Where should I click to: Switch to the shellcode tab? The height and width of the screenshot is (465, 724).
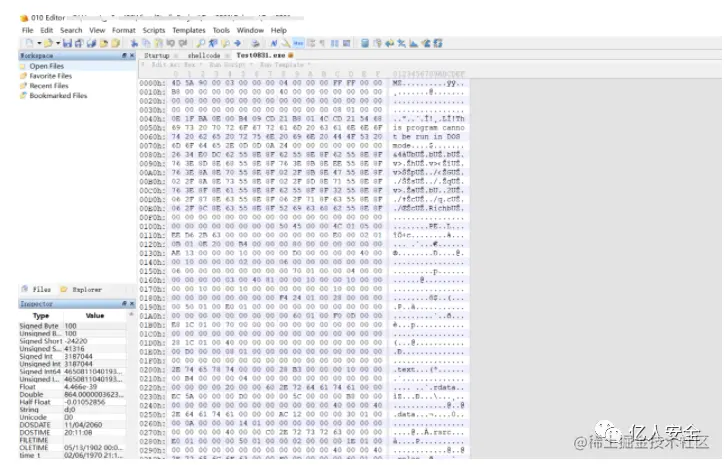[x=204, y=55]
